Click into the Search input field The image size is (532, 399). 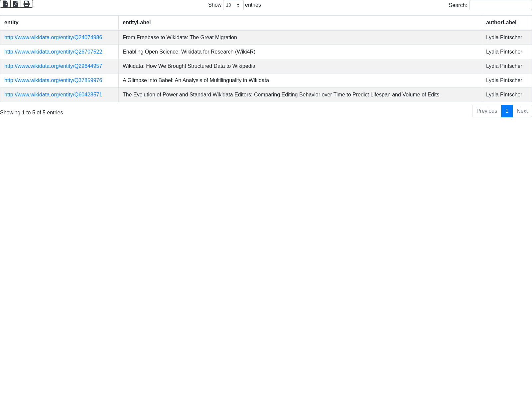(500, 5)
